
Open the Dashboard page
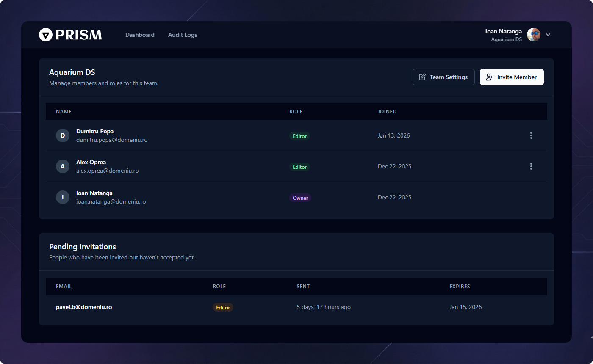pos(140,35)
